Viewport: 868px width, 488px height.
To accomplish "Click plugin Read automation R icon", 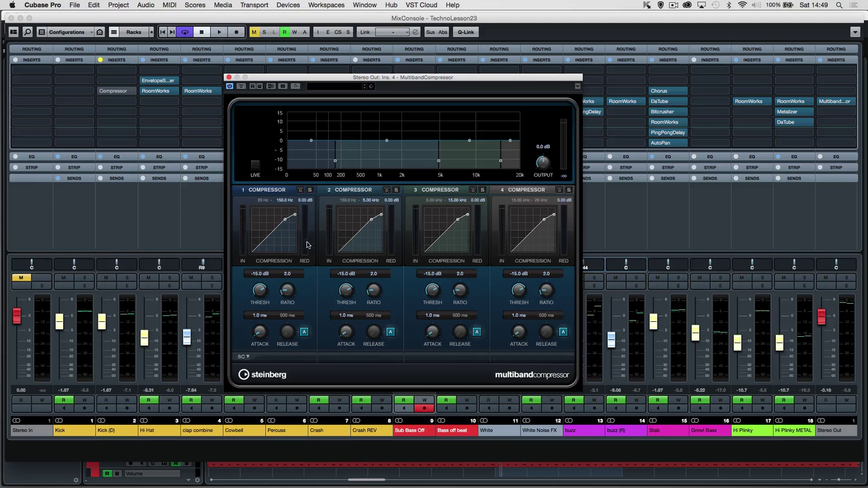I will pyautogui.click(x=252, y=86).
